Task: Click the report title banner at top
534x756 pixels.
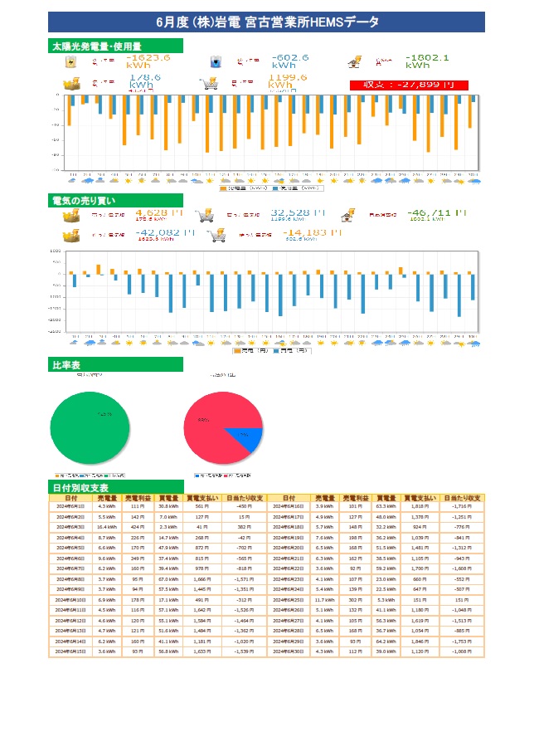Action: click(266, 22)
